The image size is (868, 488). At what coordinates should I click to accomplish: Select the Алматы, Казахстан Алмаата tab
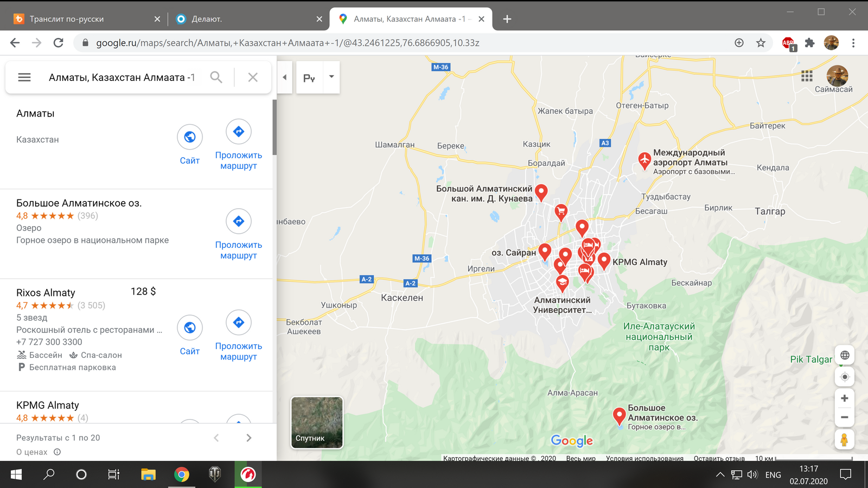click(411, 19)
